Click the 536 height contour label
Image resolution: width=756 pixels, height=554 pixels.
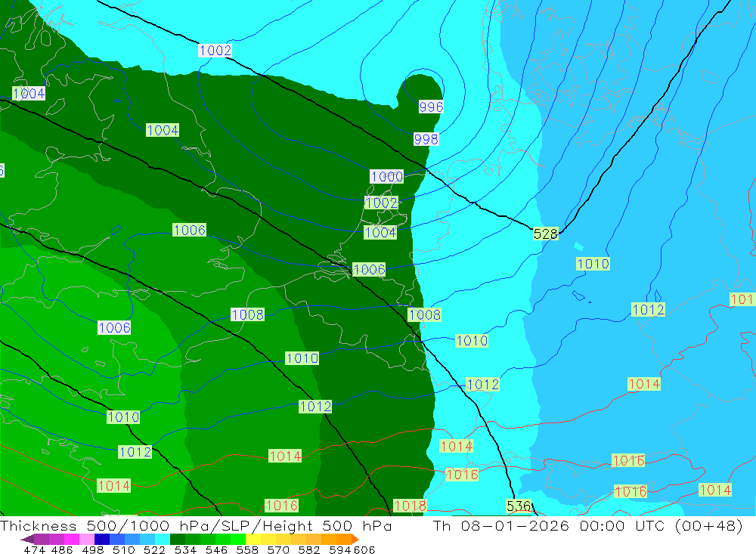tap(519, 506)
